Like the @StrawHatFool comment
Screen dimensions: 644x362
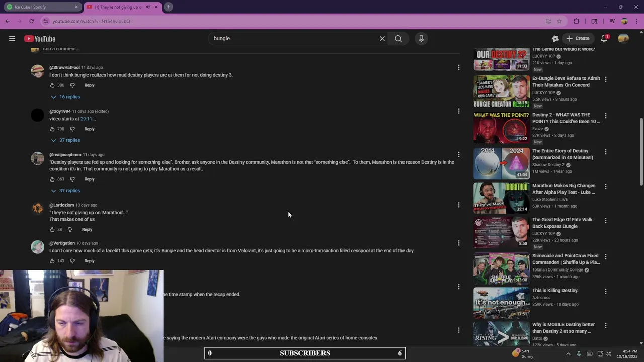click(52, 85)
